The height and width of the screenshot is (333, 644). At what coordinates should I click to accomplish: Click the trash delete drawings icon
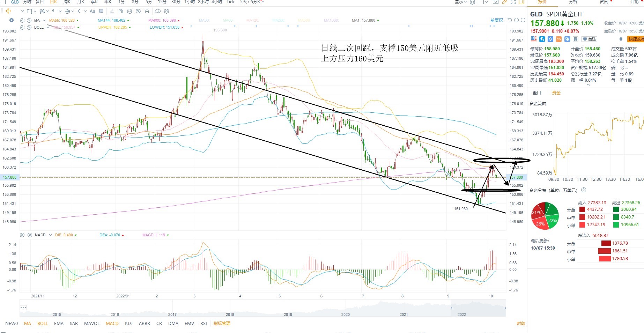coord(147,11)
